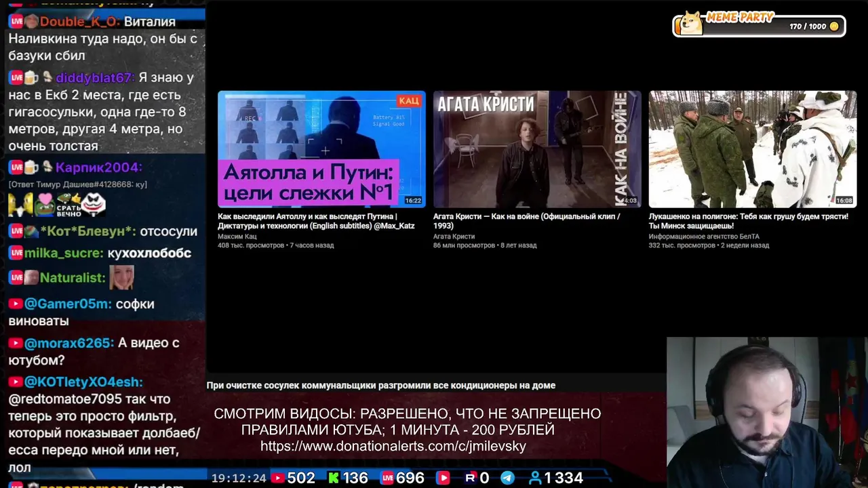Click the beer mug badge beside diddyblat67
This screenshot has width=868, height=488.
31,78
